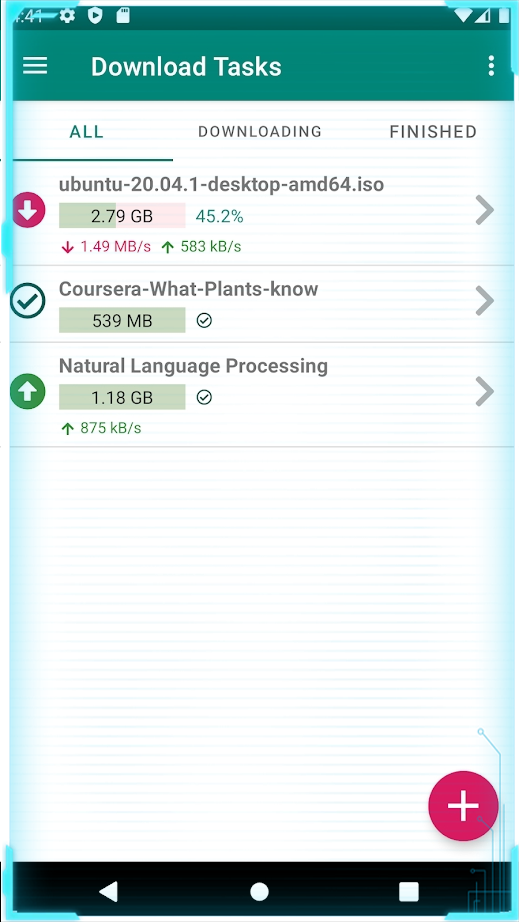Tap small checkmark beside 1.18 GB

pos(204,397)
